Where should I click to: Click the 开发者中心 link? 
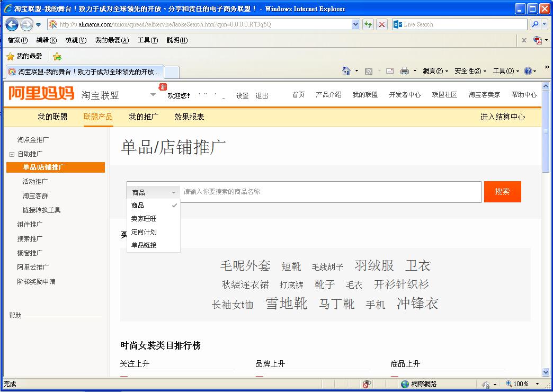(x=405, y=95)
